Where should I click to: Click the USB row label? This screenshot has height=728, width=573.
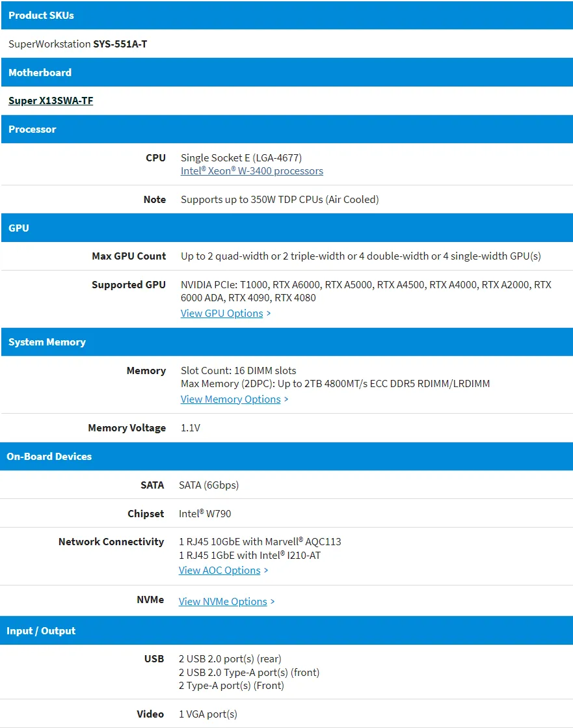tap(154, 659)
